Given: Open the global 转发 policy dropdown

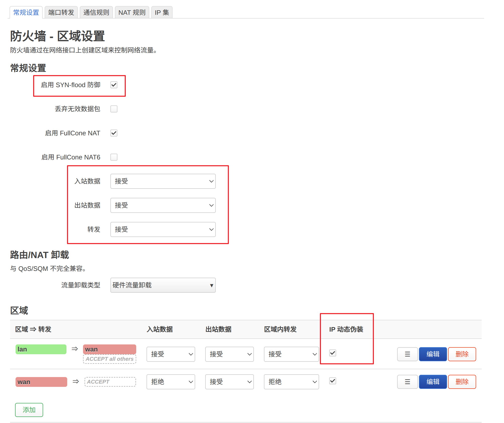Looking at the screenshot, I should [163, 229].
